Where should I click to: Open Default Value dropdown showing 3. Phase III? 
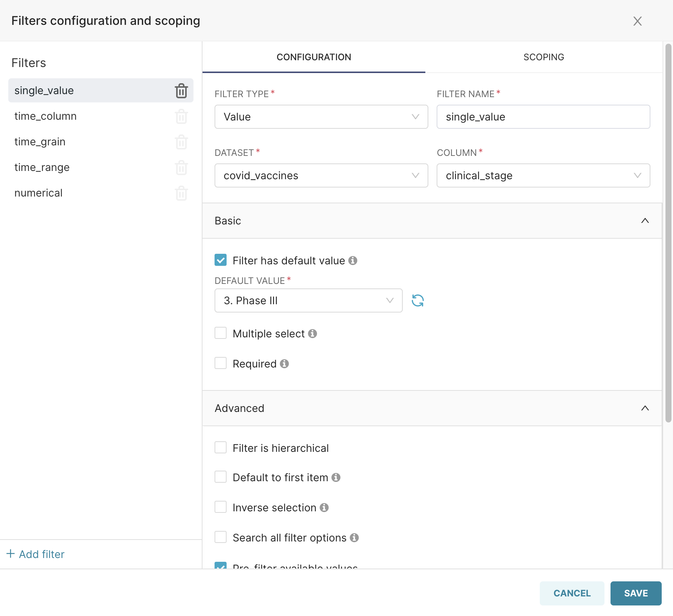pyautogui.click(x=308, y=300)
